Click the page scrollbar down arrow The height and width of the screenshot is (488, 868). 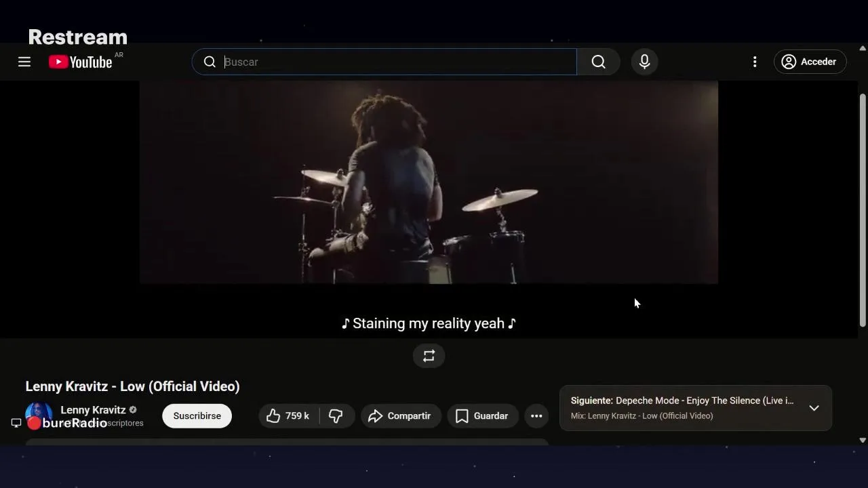[863, 440]
